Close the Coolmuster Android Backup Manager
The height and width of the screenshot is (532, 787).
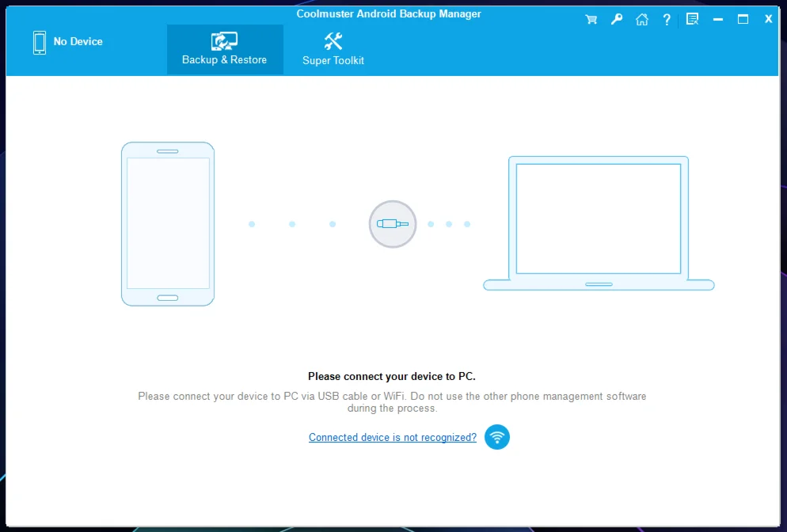point(768,20)
